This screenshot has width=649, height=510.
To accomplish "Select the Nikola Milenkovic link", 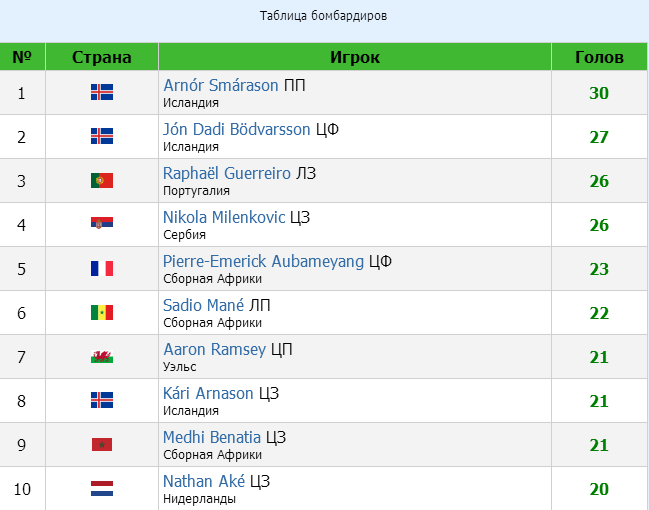I will point(224,217).
